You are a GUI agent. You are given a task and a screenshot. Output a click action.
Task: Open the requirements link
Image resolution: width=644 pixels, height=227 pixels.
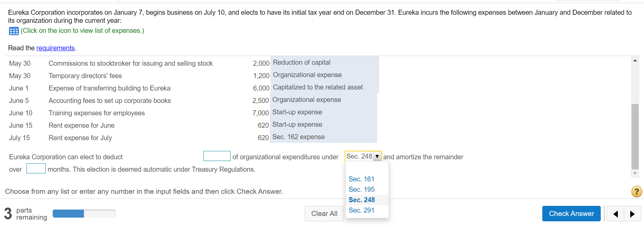(x=55, y=48)
